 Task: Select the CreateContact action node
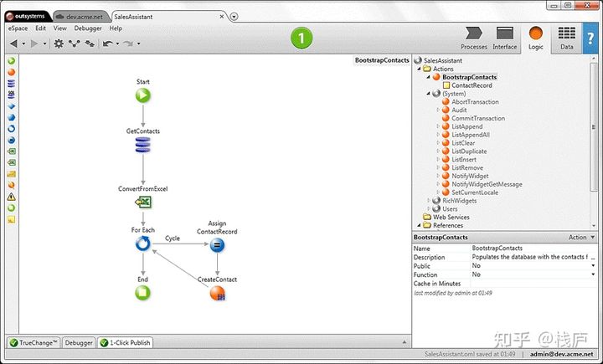pyautogui.click(x=218, y=293)
